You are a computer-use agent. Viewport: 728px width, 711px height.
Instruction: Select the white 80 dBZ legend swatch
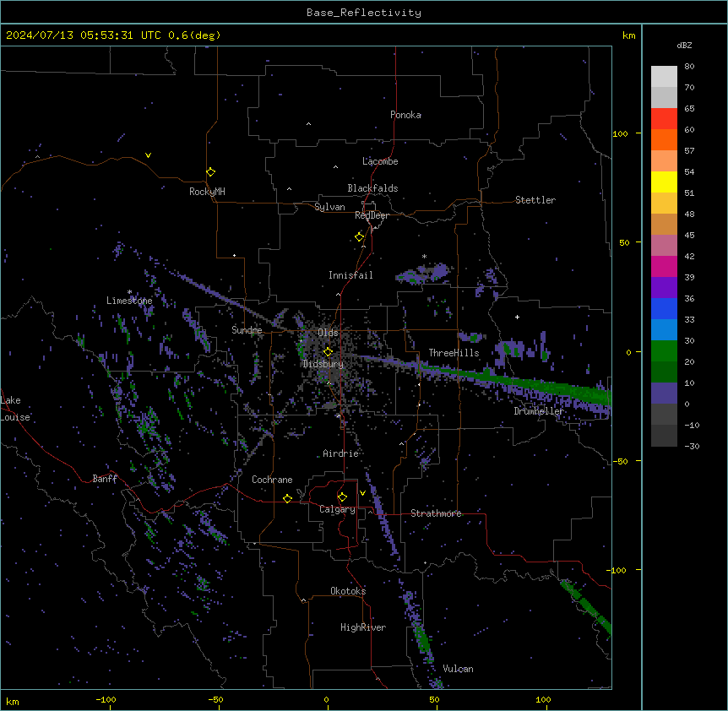(x=664, y=77)
